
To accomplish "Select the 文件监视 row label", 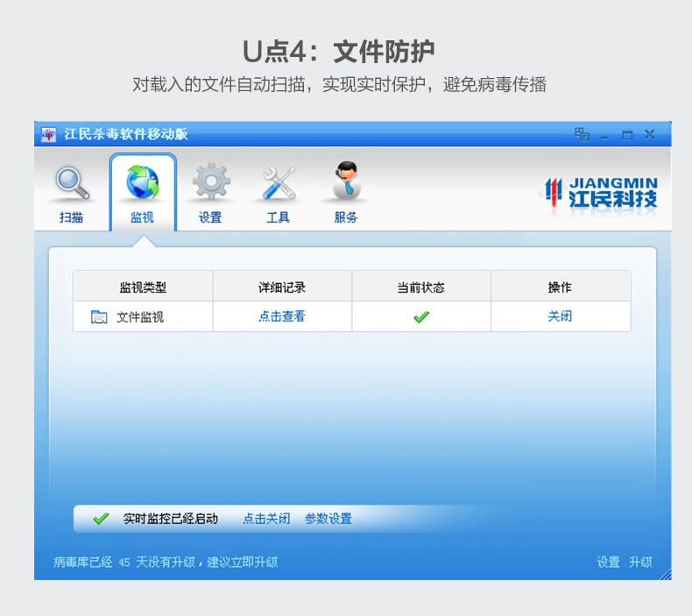I will pos(140,316).
